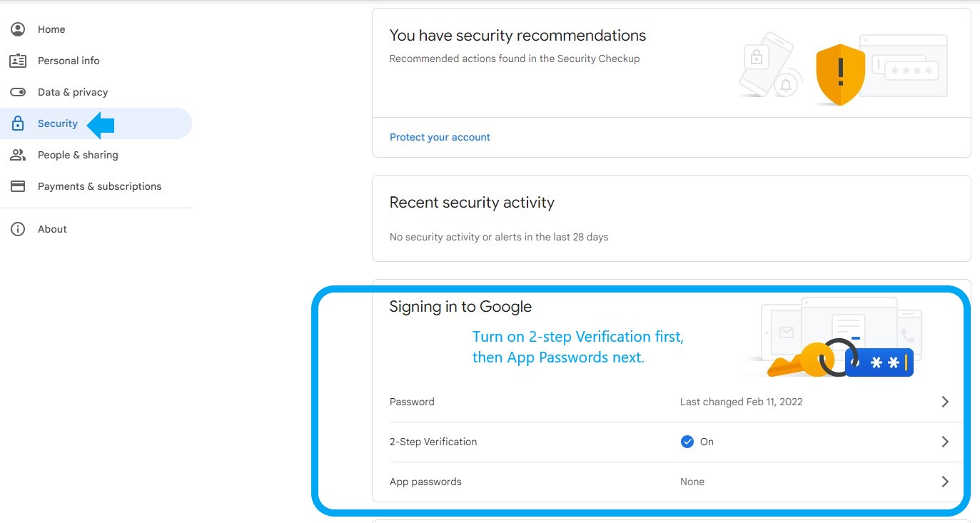Select the People & sharing icon
Screen dimensions: 980x523
[x=17, y=155]
